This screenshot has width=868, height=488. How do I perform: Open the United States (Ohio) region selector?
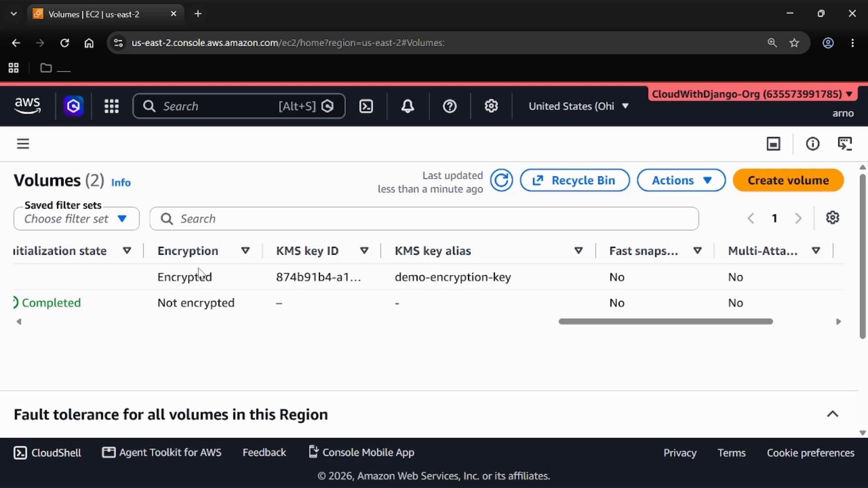pos(579,106)
